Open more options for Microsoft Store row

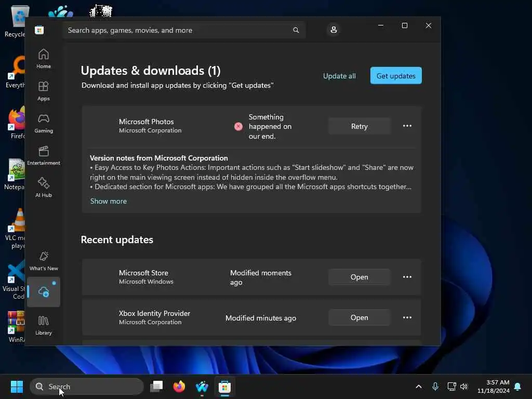pos(407,277)
